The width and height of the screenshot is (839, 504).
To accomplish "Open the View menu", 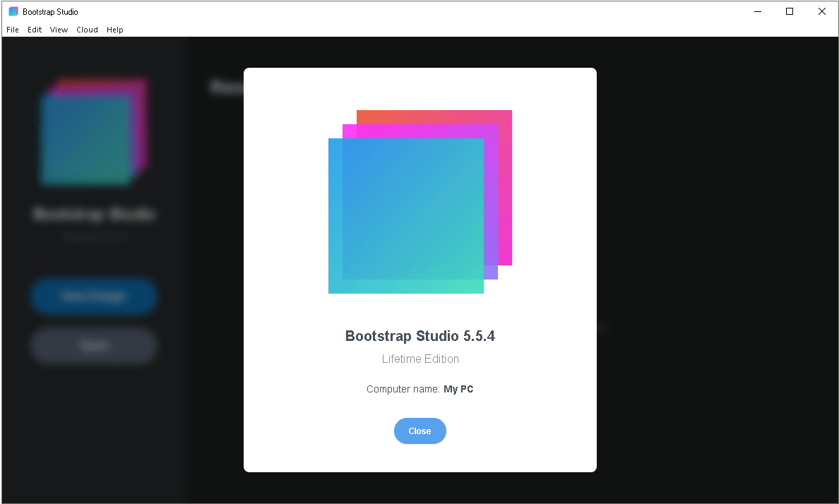I will point(59,30).
